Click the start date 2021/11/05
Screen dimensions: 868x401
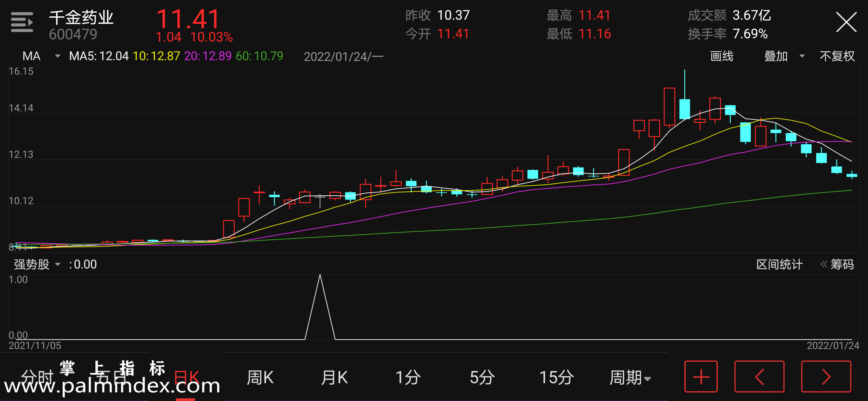[x=35, y=346]
